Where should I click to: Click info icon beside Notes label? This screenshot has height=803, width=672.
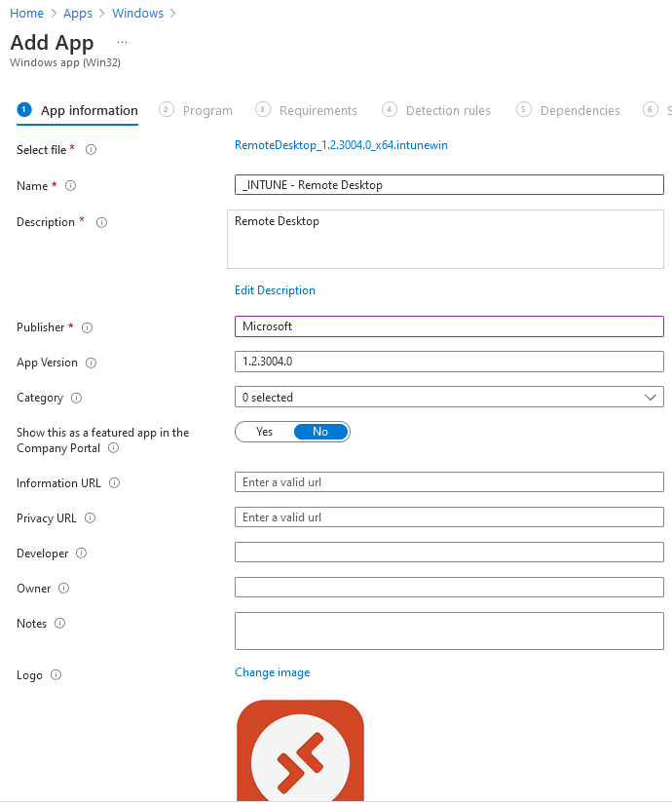coord(59,624)
